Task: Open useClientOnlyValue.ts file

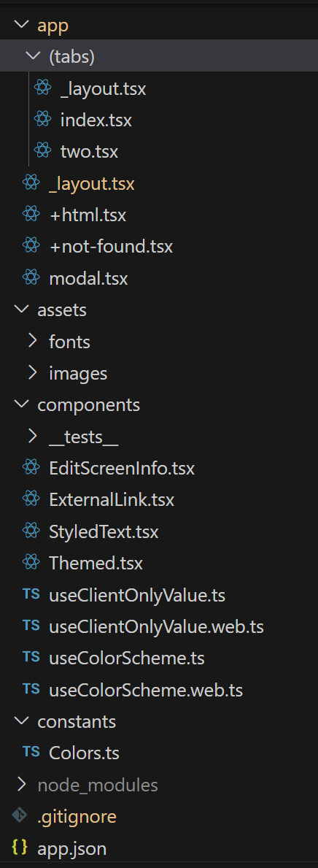Action: click(137, 596)
